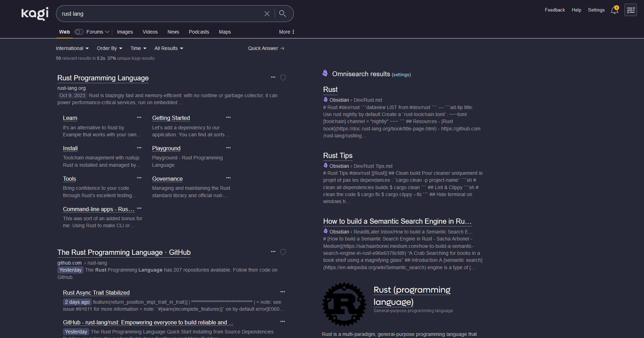Image resolution: width=644 pixels, height=338 pixels.
Task: Expand the International region dropdown
Action: pos(72,48)
